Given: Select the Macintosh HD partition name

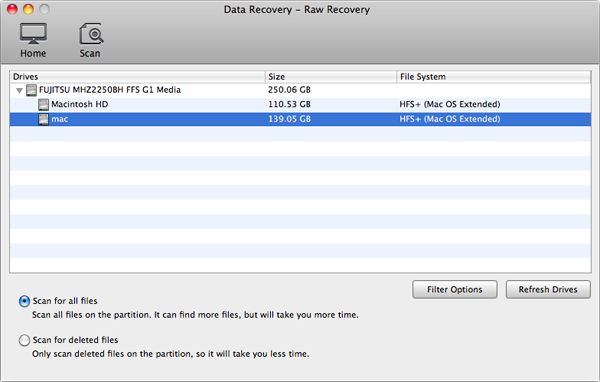Looking at the screenshot, I should pos(80,104).
